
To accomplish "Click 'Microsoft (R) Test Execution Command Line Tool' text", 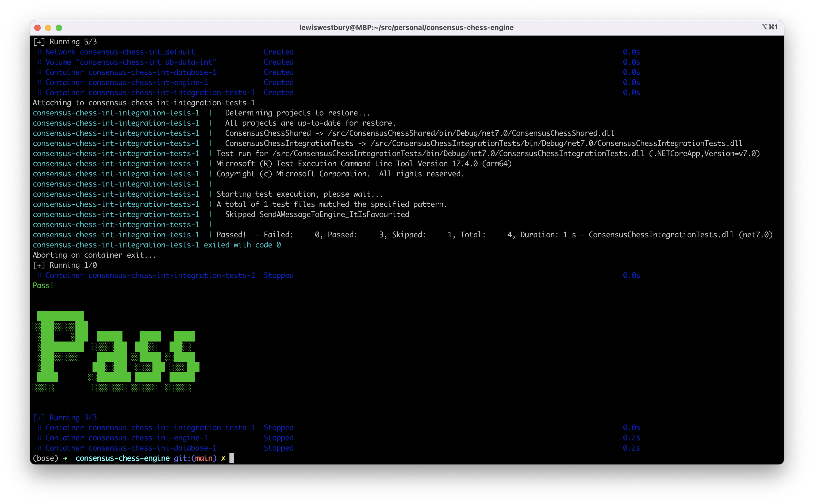I will (364, 164).
